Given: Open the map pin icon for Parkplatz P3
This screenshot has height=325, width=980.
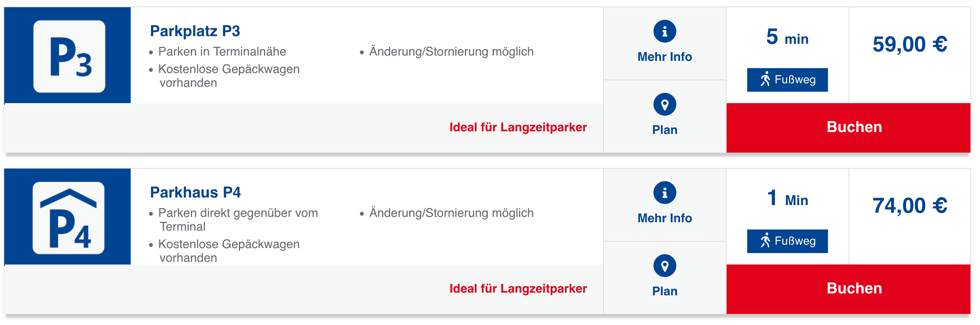Looking at the screenshot, I should 665,104.
